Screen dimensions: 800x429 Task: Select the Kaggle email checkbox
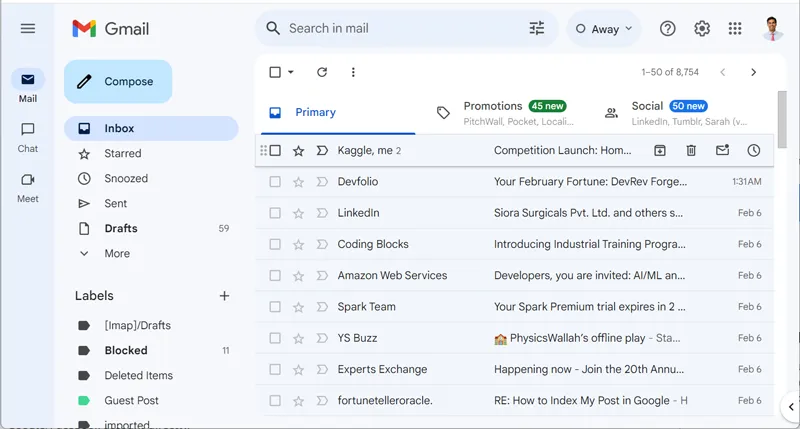point(275,150)
